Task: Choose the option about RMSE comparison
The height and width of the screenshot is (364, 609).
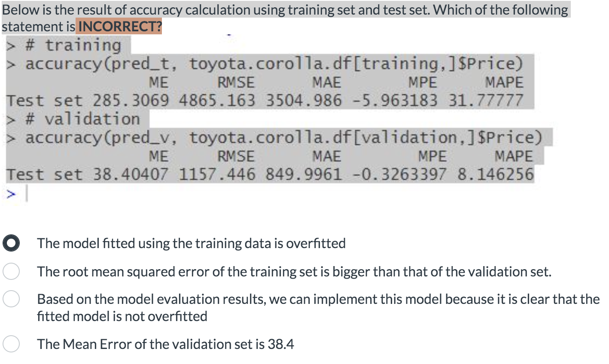Action: 11,271
